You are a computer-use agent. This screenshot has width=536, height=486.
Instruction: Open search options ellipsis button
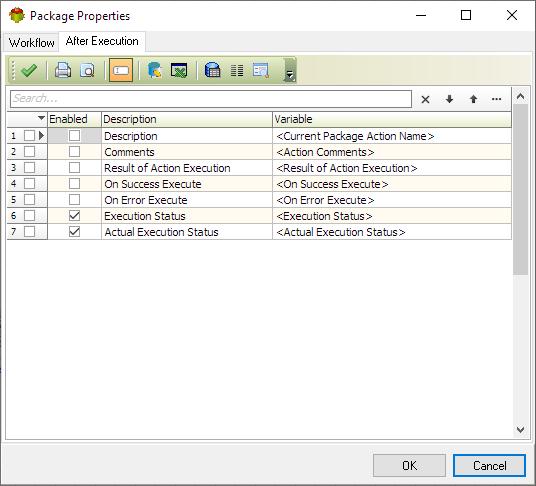coord(496,99)
